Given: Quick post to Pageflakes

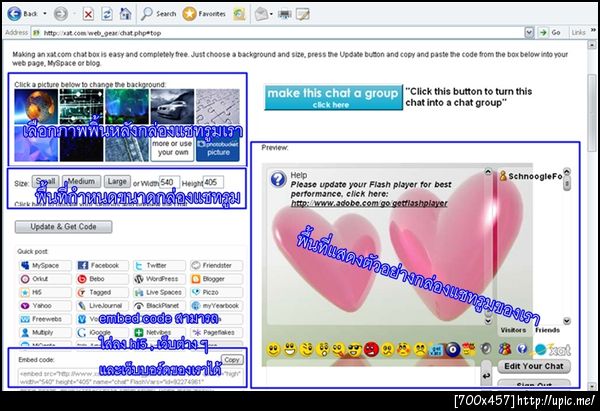Looking at the screenshot, I should (216, 332).
